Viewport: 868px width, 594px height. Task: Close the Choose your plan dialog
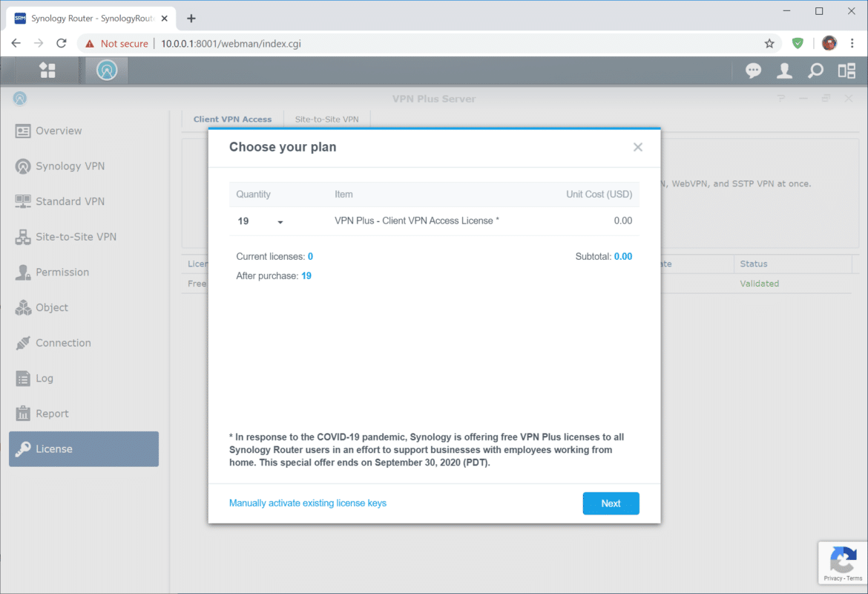[638, 147]
